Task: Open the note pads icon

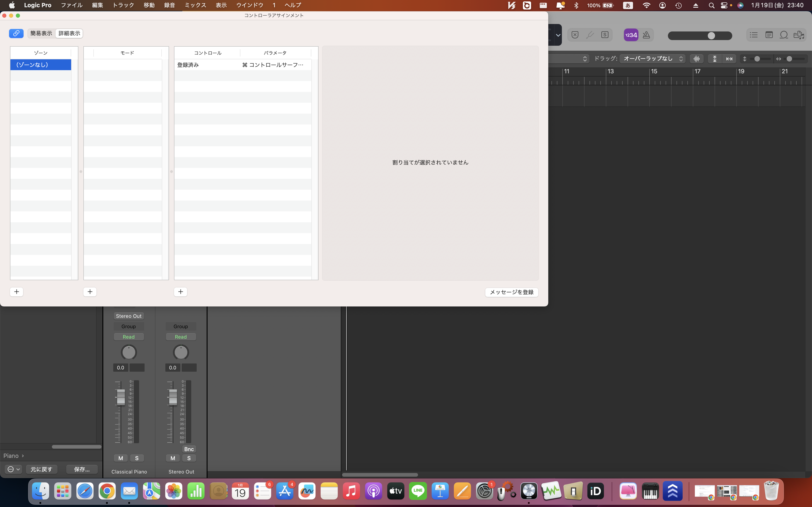Action: [x=769, y=35]
